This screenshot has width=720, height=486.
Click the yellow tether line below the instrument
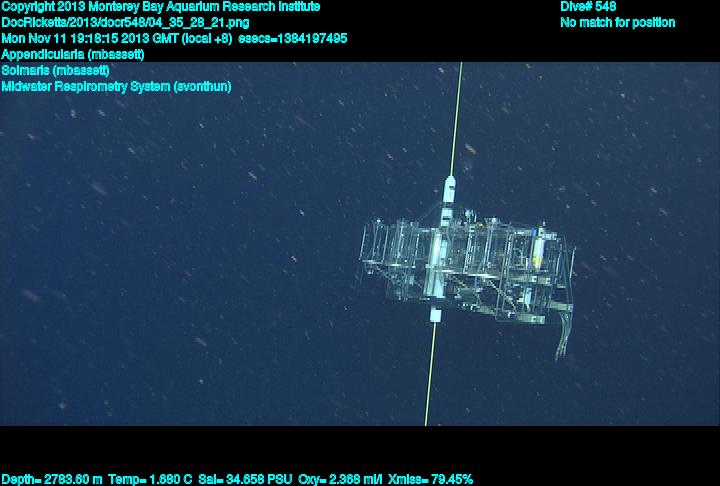431,373
